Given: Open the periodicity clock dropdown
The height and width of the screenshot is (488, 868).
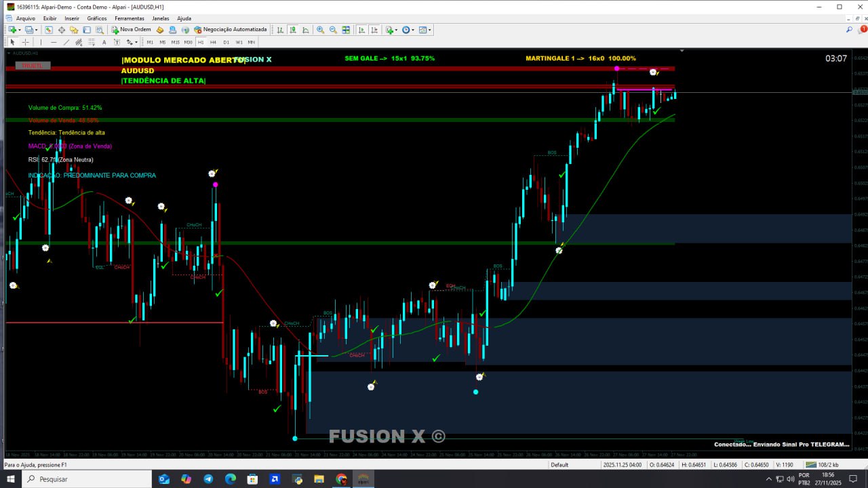Looking at the screenshot, I should click(x=408, y=30).
